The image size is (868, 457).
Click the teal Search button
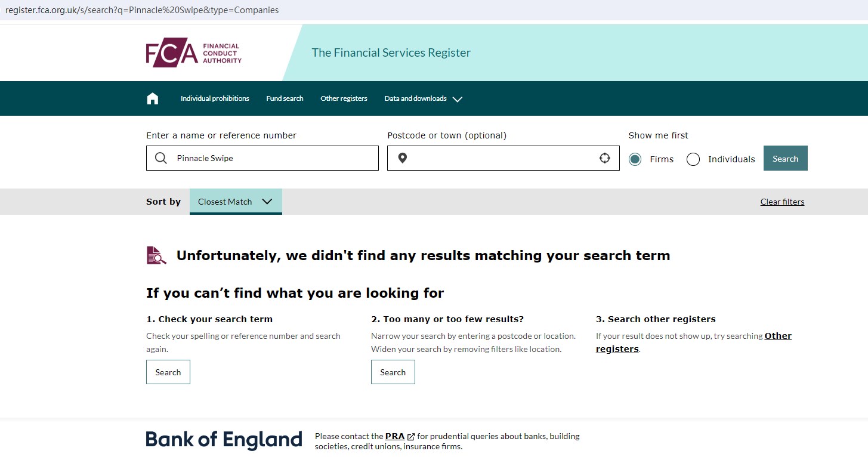click(x=785, y=159)
